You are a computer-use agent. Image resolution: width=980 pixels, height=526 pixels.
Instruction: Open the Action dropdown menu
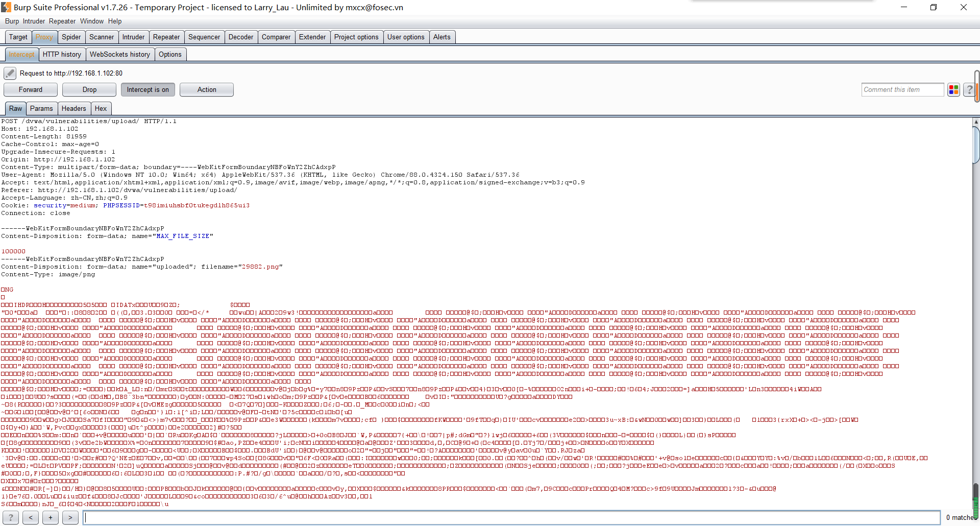(x=207, y=90)
